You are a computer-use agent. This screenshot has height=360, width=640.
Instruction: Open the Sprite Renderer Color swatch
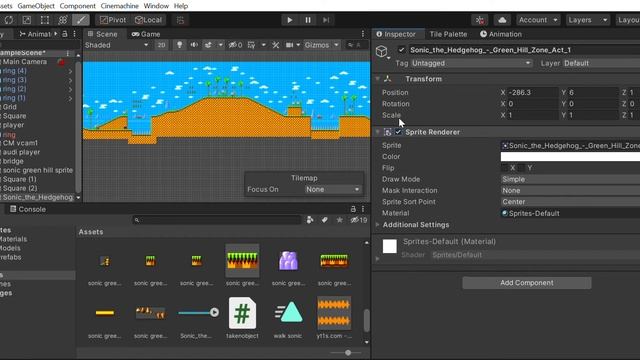click(x=570, y=156)
